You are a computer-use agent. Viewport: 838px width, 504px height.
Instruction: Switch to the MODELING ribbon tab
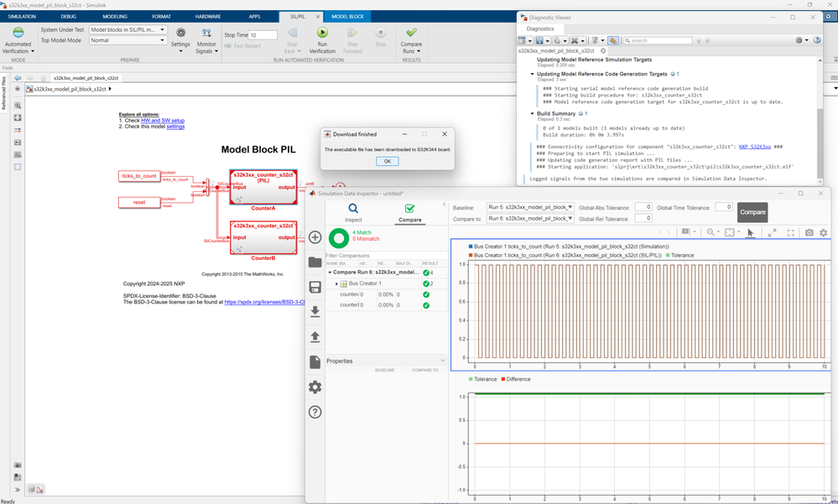tap(115, 16)
